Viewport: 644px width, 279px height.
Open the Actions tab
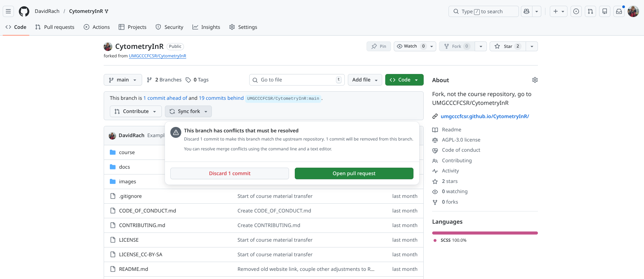point(97,27)
